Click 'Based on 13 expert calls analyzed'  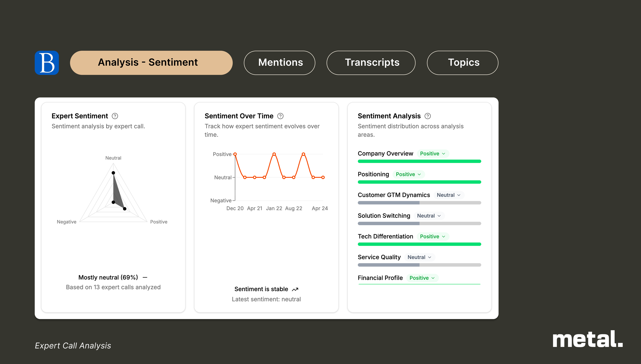tap(113, 287)
